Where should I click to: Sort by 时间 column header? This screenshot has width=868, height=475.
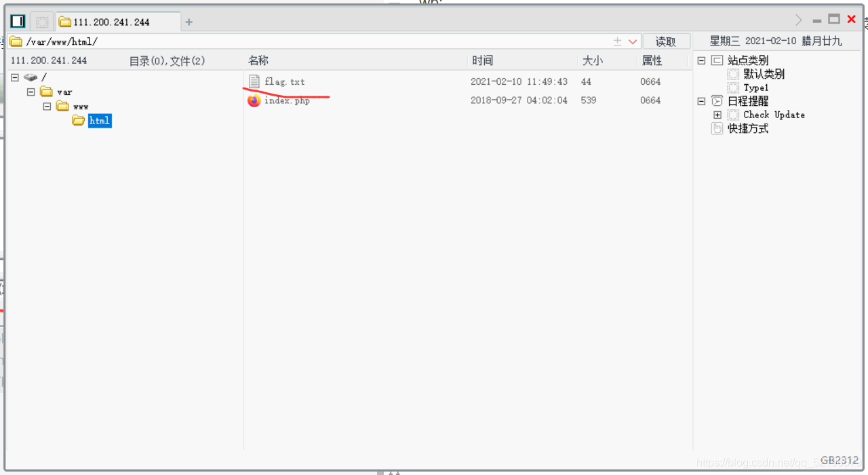pos(482,60)
